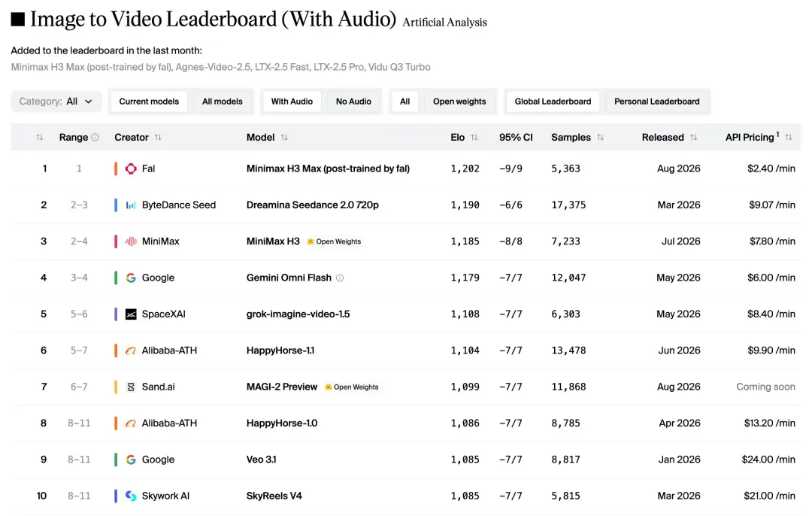
Task: Open the MiniMax H3 model link
Action: click(x=273, y=241)
